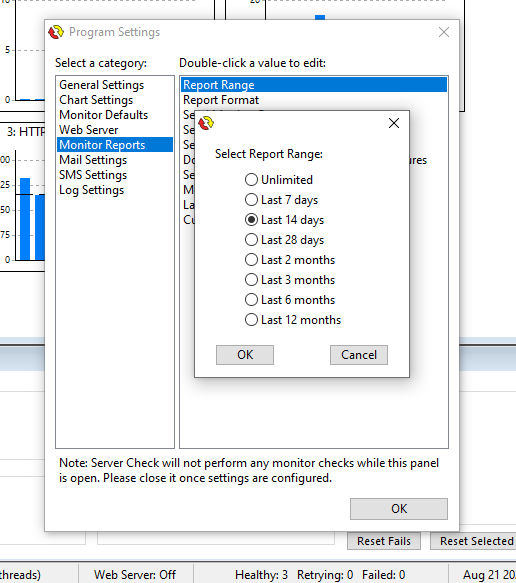Viewport: 516px width, 583px height.
Task: Select Last 28 days report range
Action: [251, 240]
